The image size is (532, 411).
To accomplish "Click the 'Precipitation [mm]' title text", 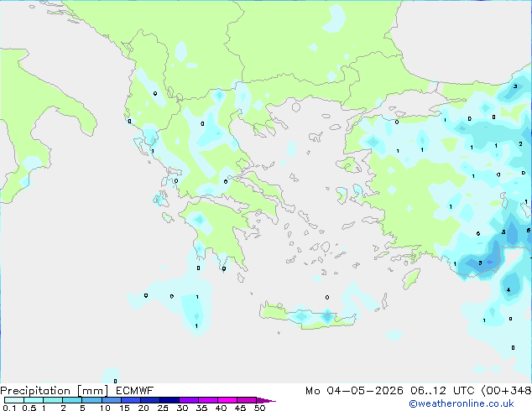I will (x=55, y=391).
